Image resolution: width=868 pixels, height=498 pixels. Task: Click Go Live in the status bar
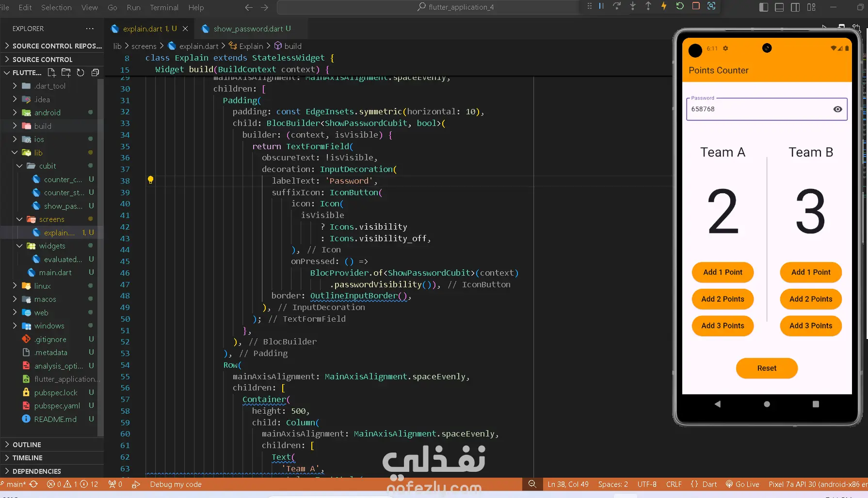[742, 484]
